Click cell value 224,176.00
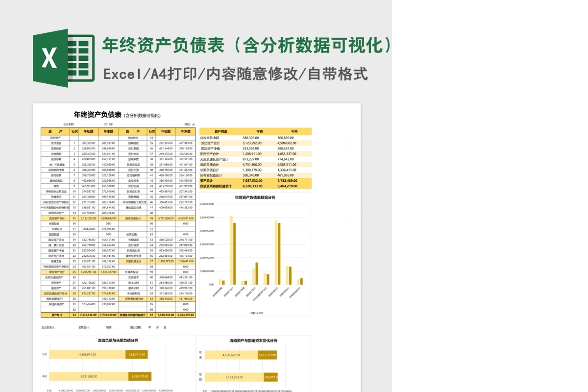 tap(186, 294)
